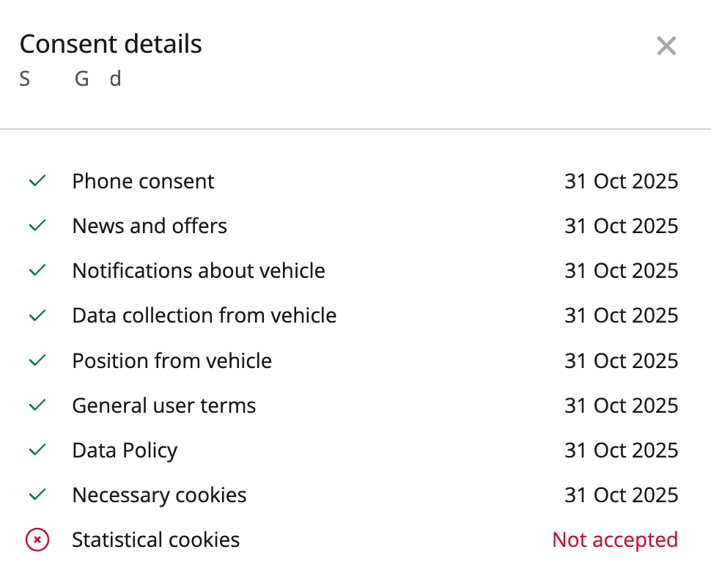Viewport: 711px width, 588px height.
Task: Click checkmark beside Data collection from vehicle
Action: (x=37, y=315)
